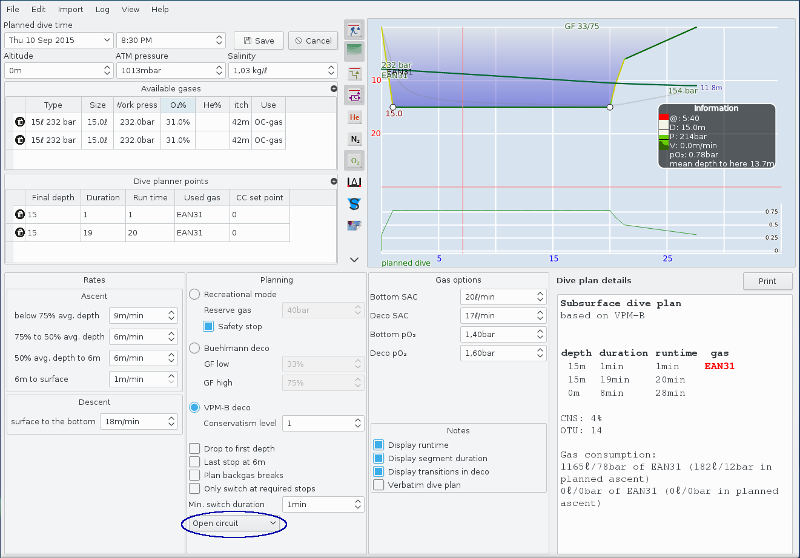Toggle the N₂ partial pressure graph
Image resolution: width=800 pixels, height=558 pixels.
(x=354, y=139)
